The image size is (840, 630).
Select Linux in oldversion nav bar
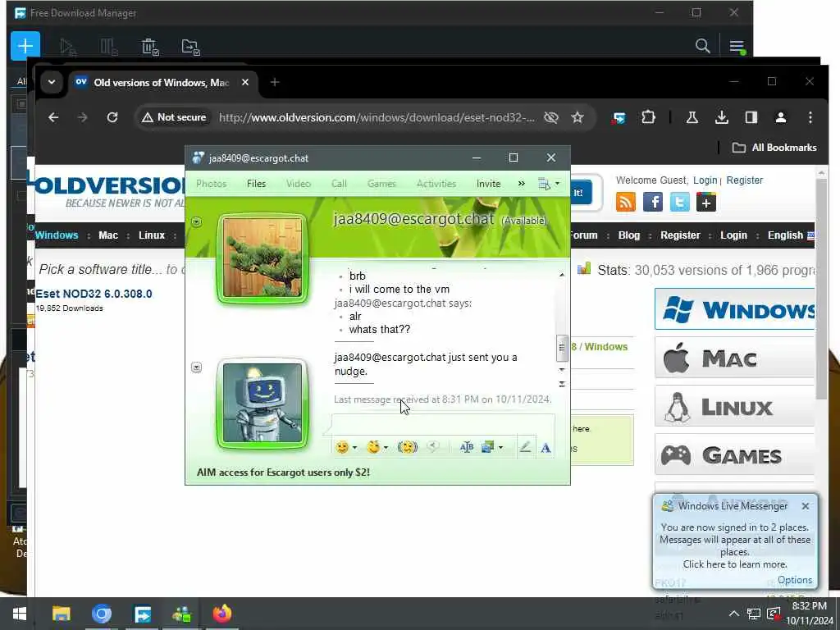pos(152,235)
